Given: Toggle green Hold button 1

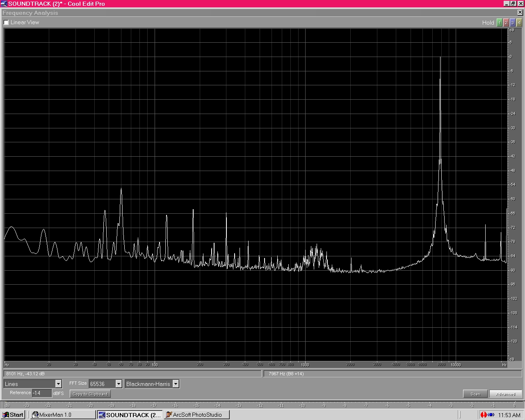Looking at the screenshot, I should [x=499, y=23].
